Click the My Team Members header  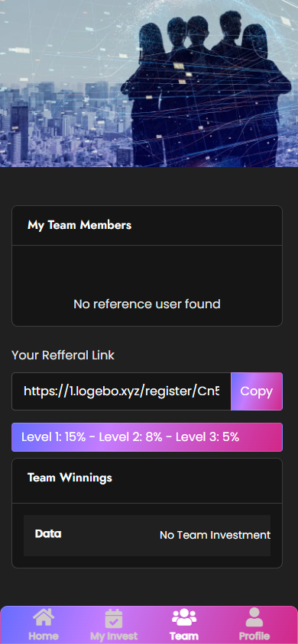pyautogui.click(x=79, y=225)
